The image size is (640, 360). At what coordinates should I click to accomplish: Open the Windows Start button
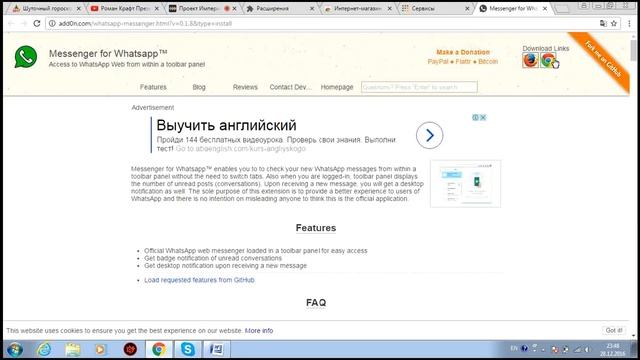click(x=15, y=350)
